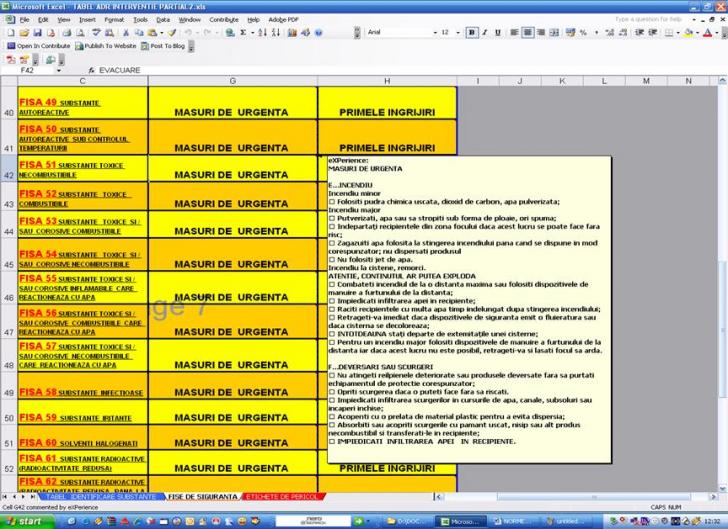Insert a hyperlink with the globe icon

tap(230, 33)
